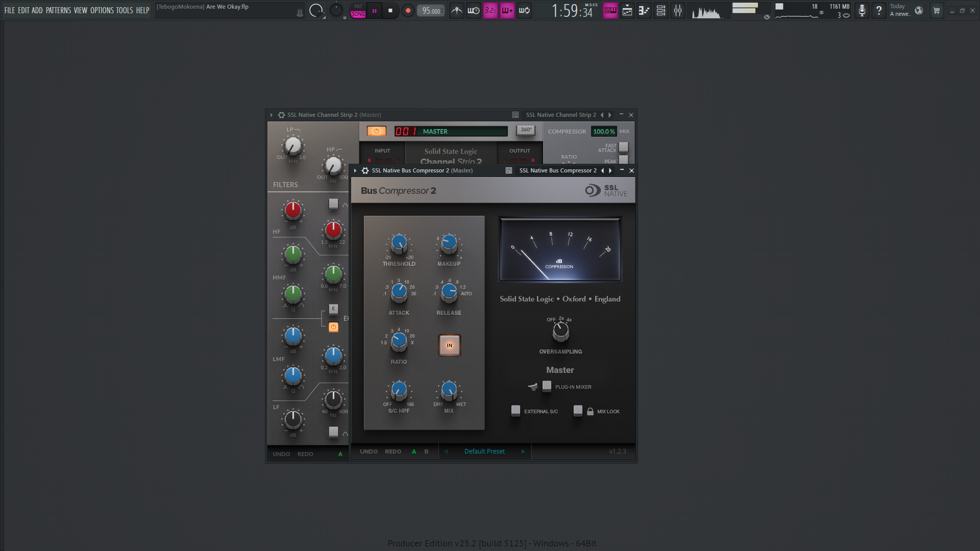Image resolution: width=980 pixels, height=551 pixels.
Task: Toggle loop recording icon
Action: pyautogui.click(x=524, y=10)
